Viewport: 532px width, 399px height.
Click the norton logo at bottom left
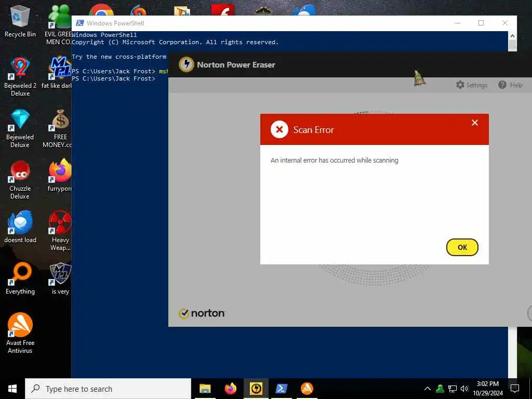202,313
